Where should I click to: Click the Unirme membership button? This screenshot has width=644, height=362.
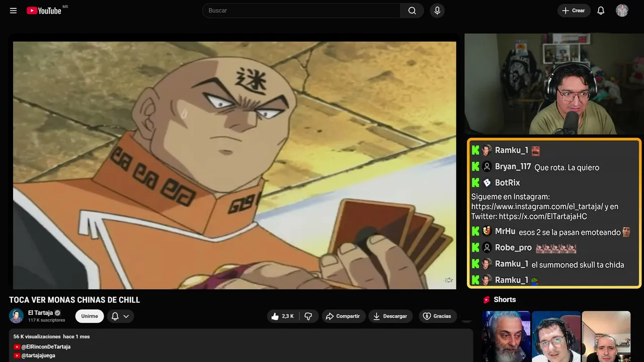[90, 316]
